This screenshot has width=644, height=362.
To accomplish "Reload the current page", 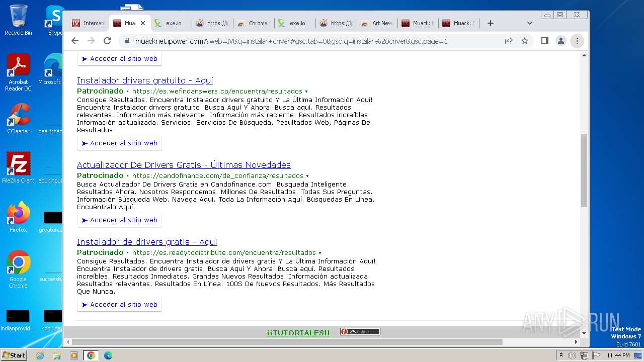I will click(107, 41).
